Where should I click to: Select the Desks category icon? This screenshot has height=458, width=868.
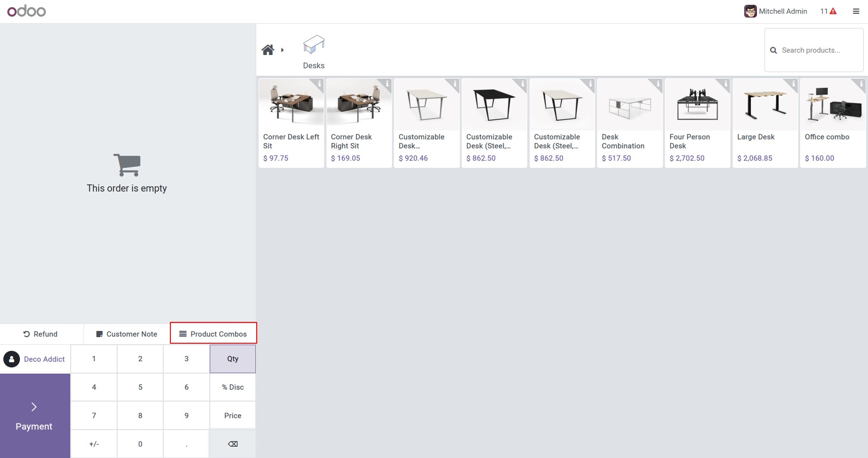[314, 45]
